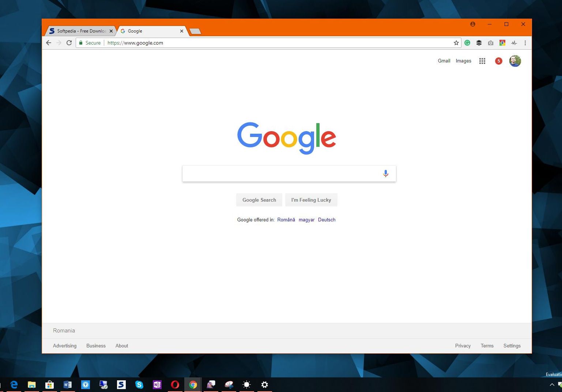The image size is (562, 392).
Task: Open the Gmail link
Action: point(444,61)
